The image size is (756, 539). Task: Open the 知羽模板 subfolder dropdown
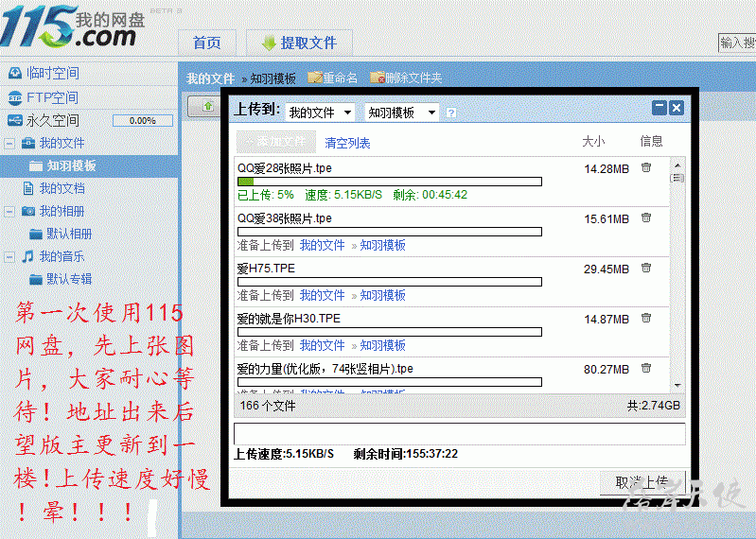401,113
